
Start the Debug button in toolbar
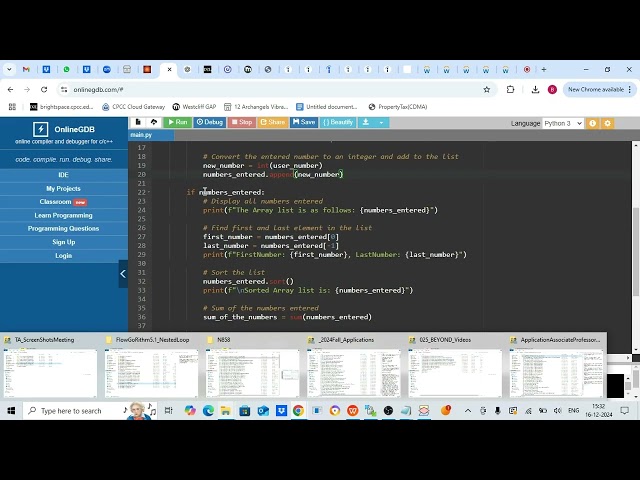coord(209,122)
